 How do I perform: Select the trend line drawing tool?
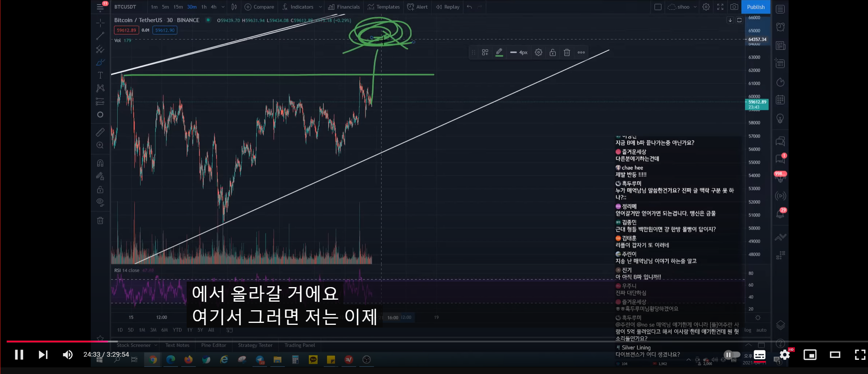tap(100, 36)
